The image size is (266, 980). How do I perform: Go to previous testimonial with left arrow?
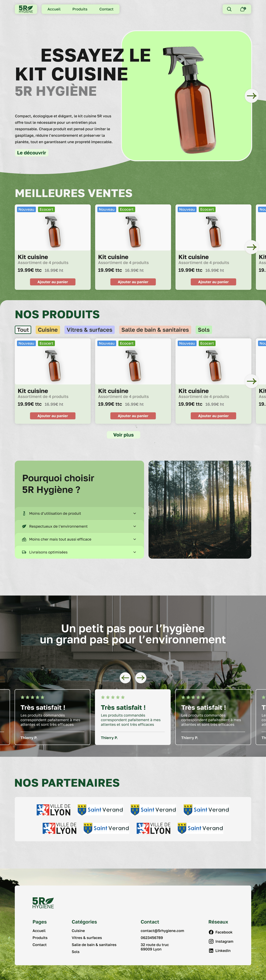(125, 677)
